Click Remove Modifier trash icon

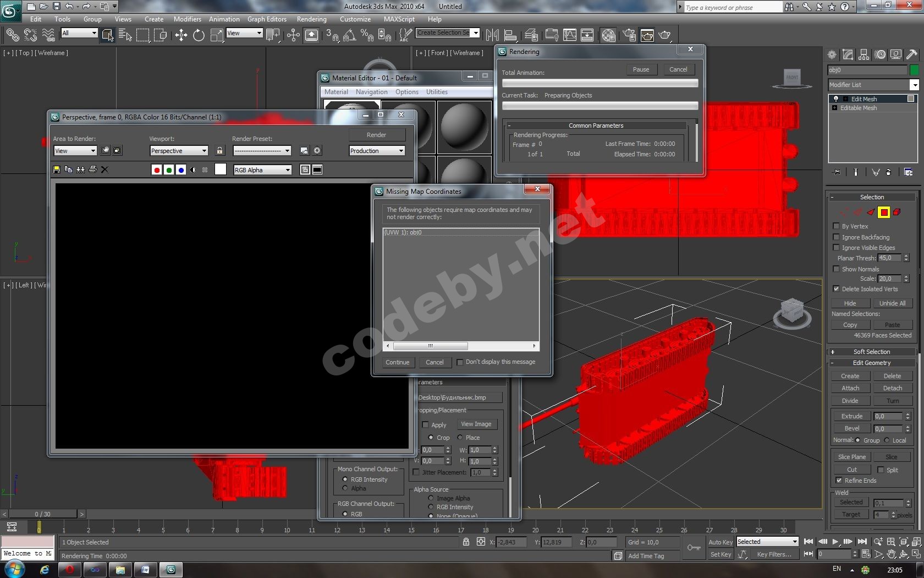(889, 172)
